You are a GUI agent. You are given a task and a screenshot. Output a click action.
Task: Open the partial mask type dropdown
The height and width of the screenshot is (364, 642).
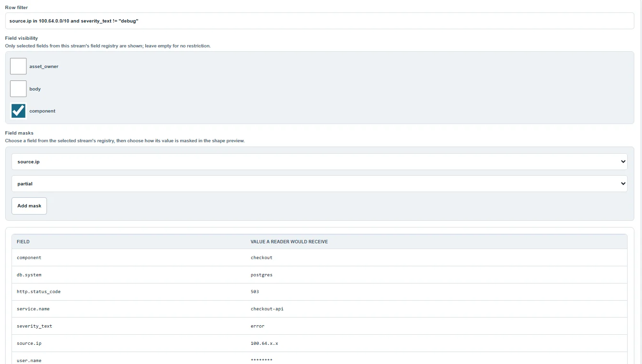click(320, 183)
